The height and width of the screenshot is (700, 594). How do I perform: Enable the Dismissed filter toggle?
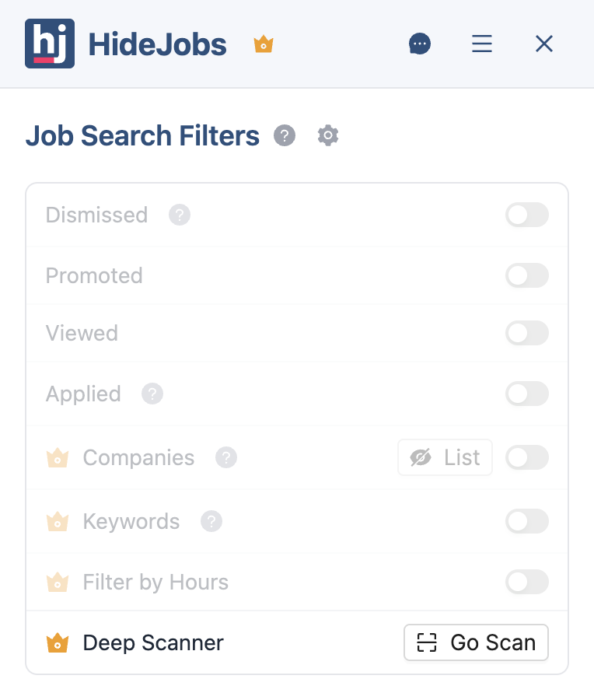point(527,215)
